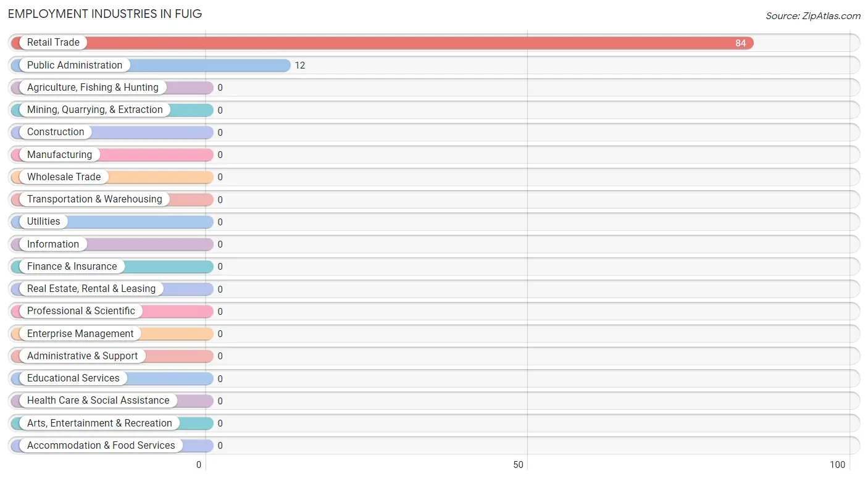
Task: Select the Mining, Quarrying, & Extraction label
Action: click(95, 110)
